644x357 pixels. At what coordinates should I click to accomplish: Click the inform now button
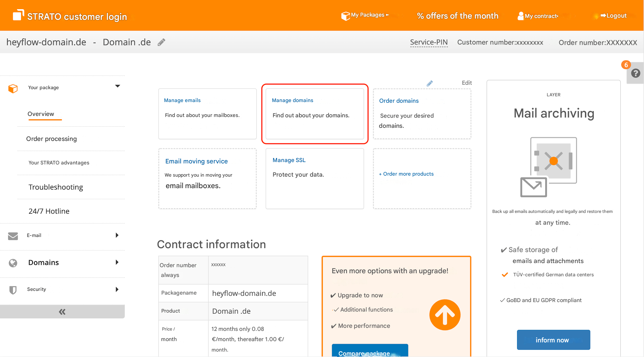click(x=553, y=340)
